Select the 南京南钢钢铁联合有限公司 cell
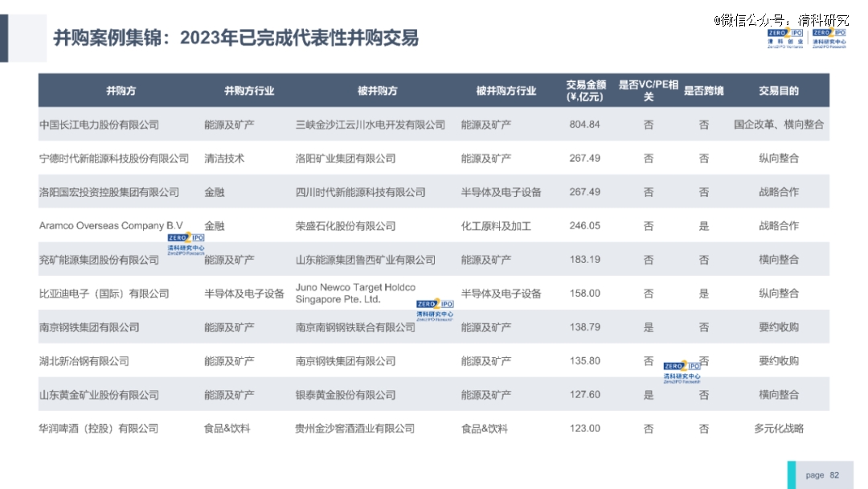Viewport: 868px width, 489px height. pyautogui.click(x=355, y=327)
